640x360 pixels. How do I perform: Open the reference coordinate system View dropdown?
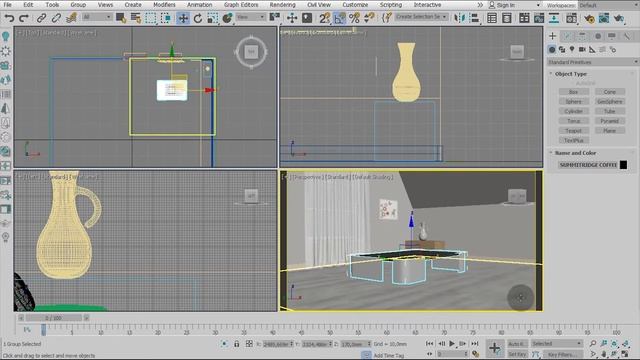coord(251,17)
